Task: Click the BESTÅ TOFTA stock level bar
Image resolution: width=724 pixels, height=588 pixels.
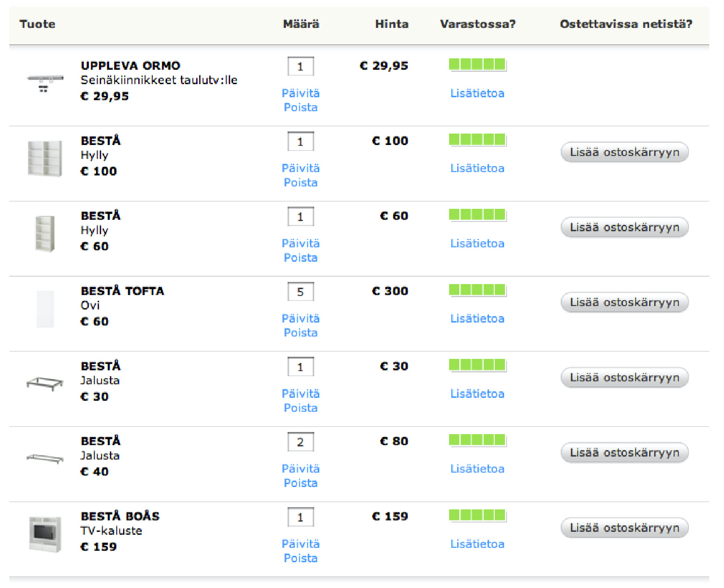Action: 477,290
